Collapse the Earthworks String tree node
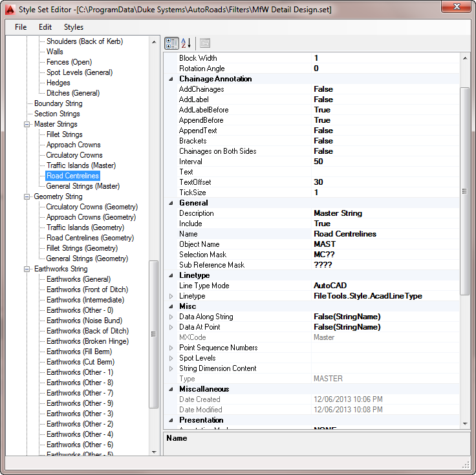Screen dimensions: 476x475 pos(27,269)
